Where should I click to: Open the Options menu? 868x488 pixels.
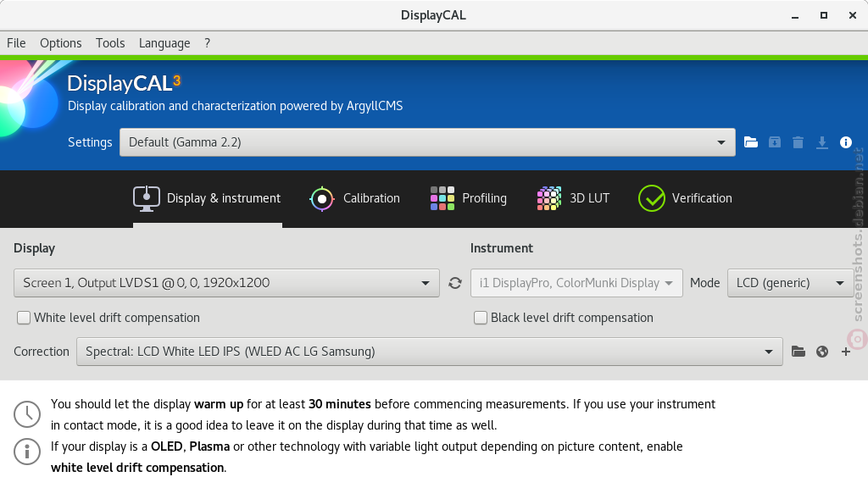point(60,43)
